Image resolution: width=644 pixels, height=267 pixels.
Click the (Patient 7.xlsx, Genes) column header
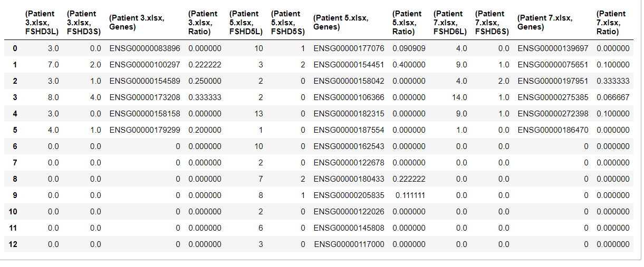[x=545, y=22]
